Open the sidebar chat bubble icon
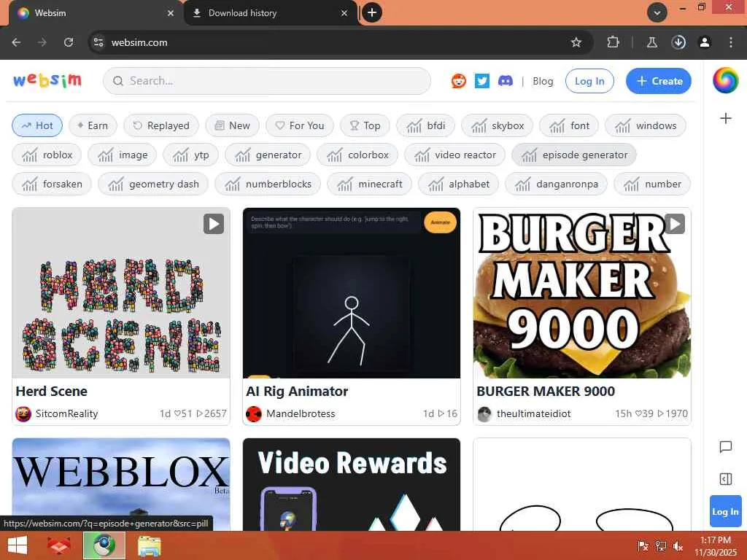The width and height of the screenshot is (747, 560). [725, 447]
